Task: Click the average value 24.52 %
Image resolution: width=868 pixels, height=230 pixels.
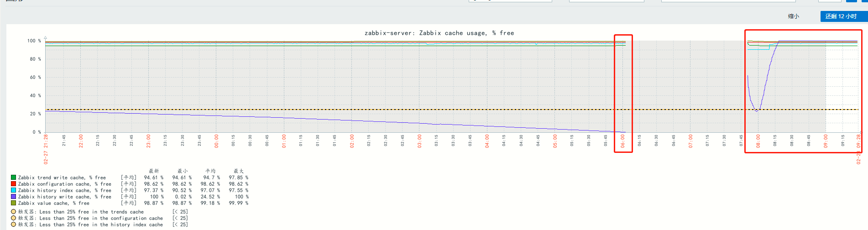Action: [210, 197]
